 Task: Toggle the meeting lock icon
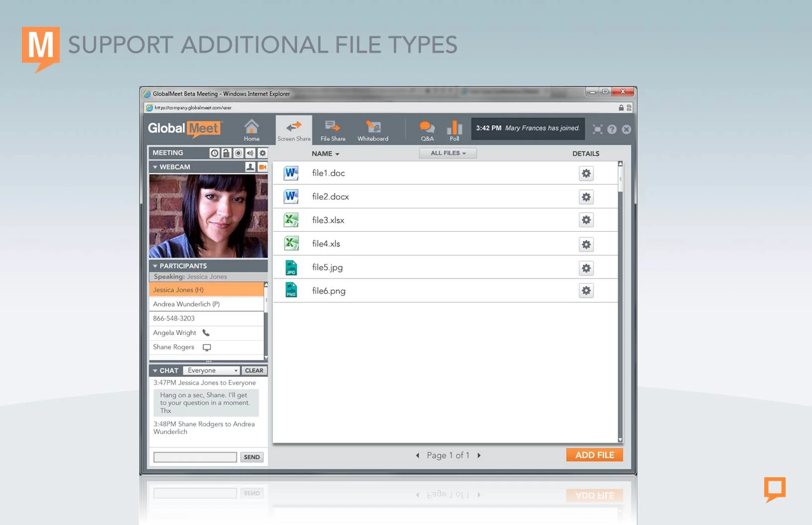(226, 153)
